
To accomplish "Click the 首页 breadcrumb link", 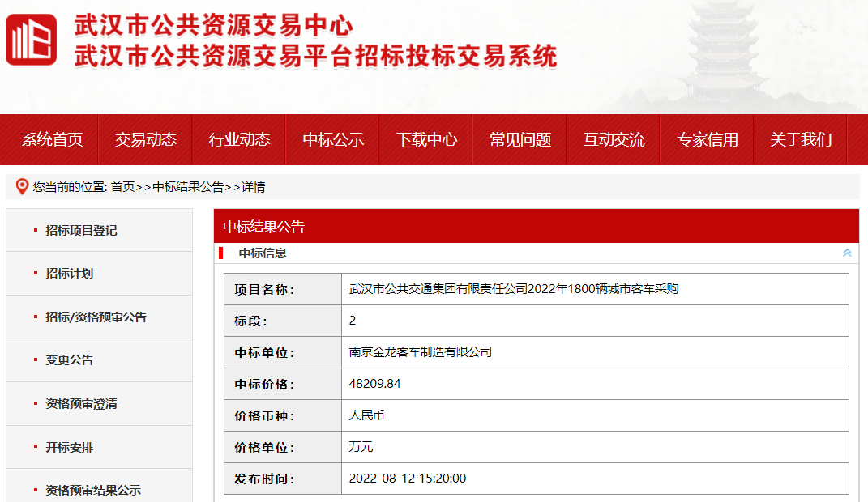I will coord(122,187).
